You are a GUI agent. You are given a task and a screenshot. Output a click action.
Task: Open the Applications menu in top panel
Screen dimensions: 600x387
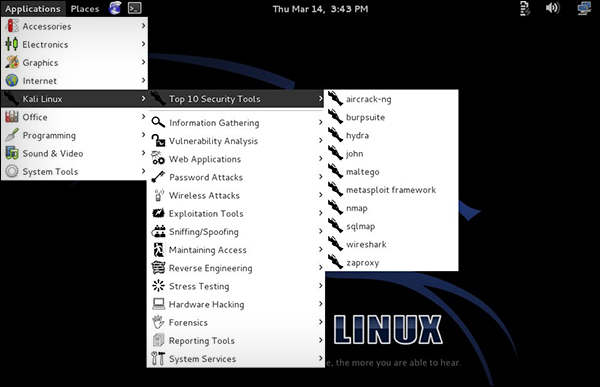tap(33, 8)
